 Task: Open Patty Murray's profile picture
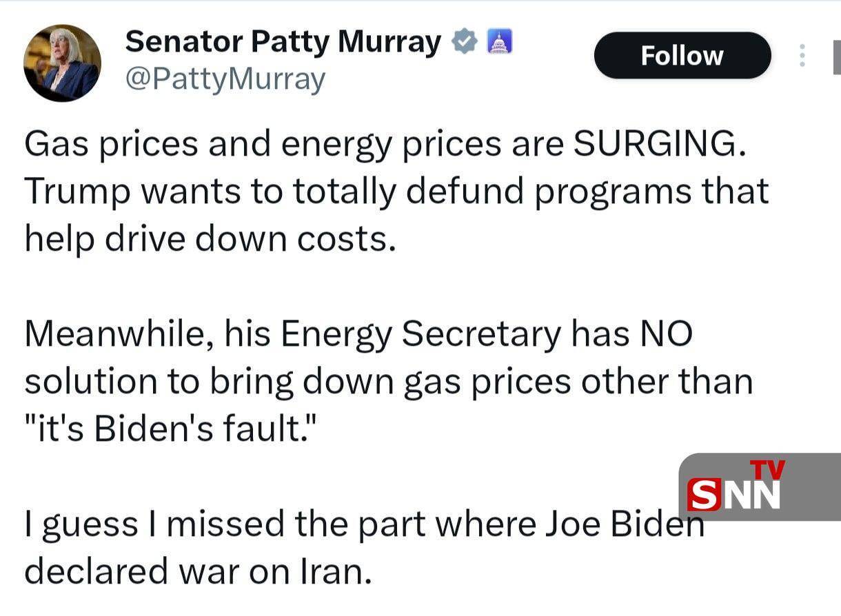pyautogui.click(x=62, y=63)
